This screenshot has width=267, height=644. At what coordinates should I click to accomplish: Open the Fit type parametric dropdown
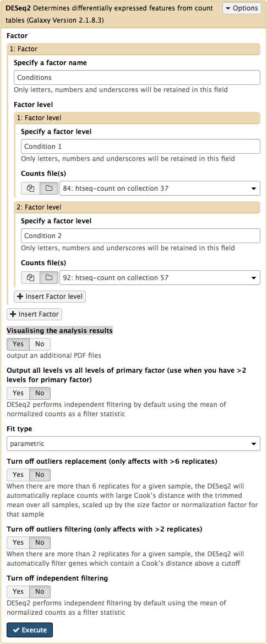[x=133, y=443]
